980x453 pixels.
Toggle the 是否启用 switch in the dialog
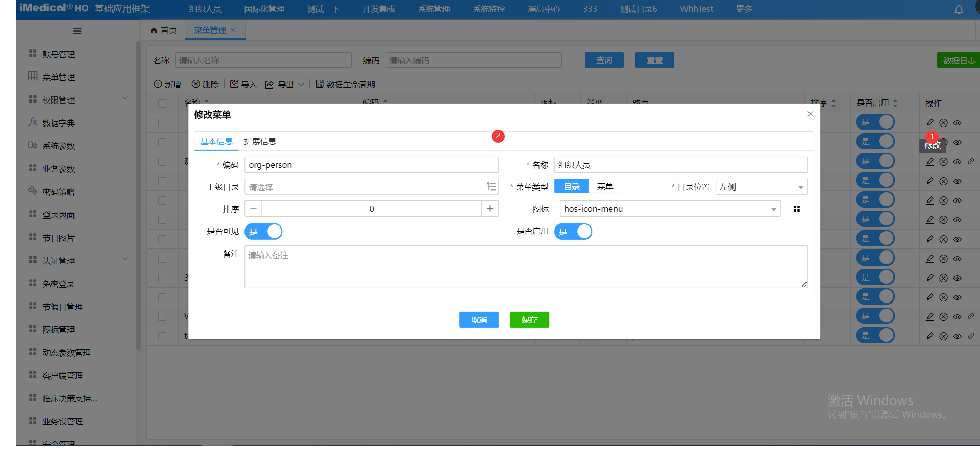click(x=573, y=232)
